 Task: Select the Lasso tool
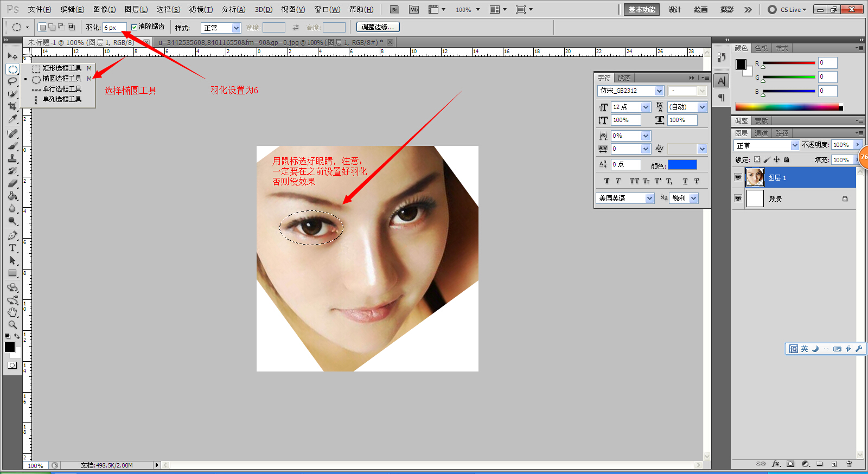(x=12, y=81)
